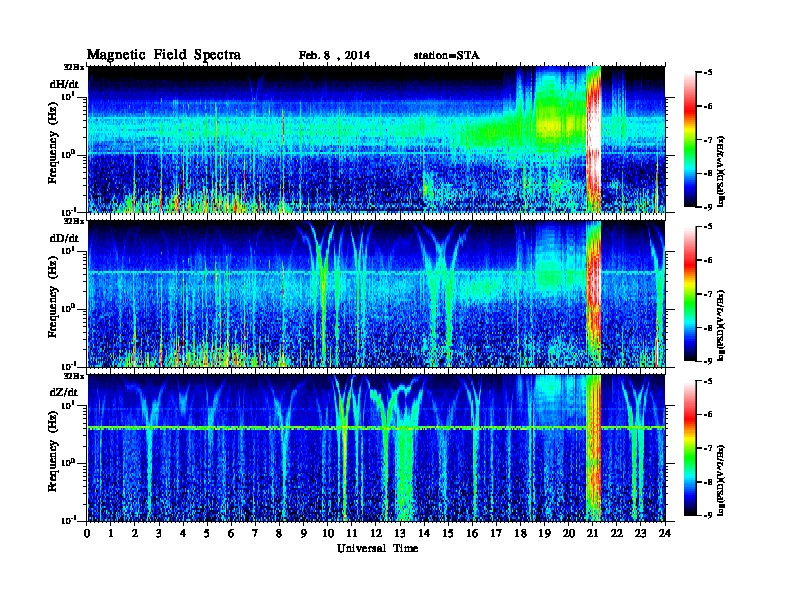Click the dH/dt panel label
Viewport: 792px width, 612px height.
pos(64,84)
